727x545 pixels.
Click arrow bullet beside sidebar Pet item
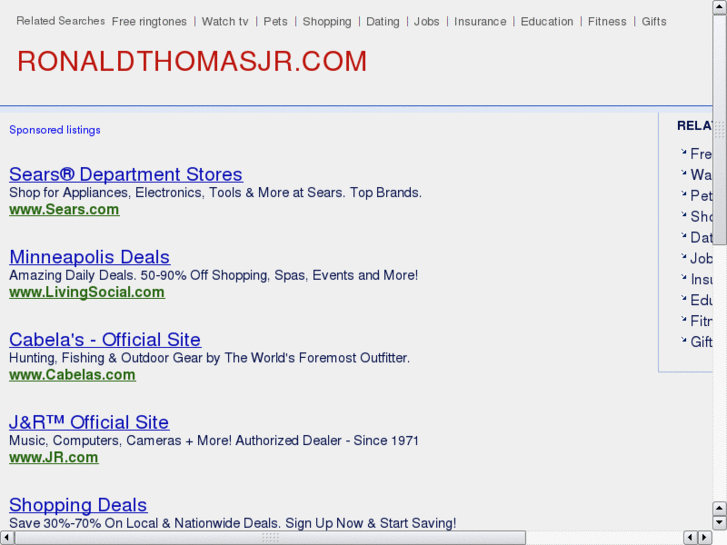683,193
